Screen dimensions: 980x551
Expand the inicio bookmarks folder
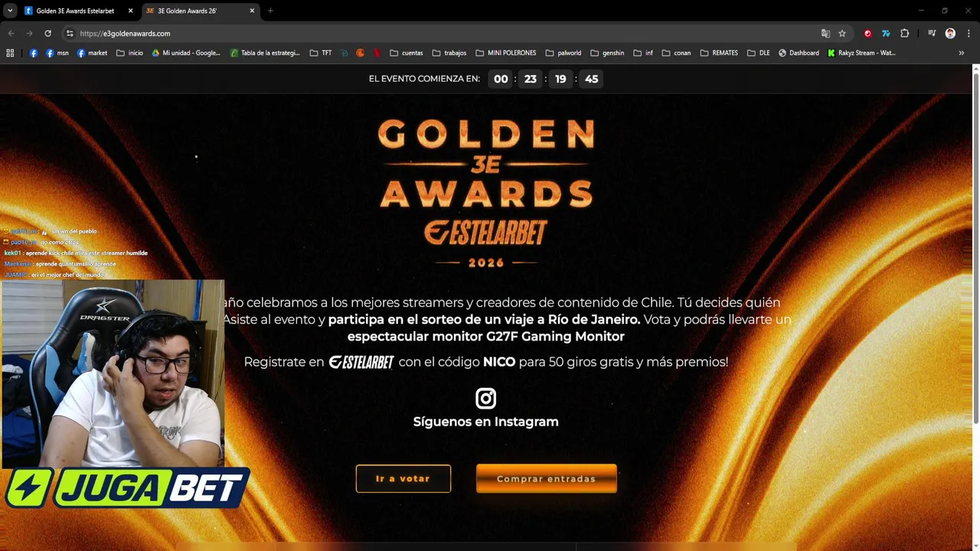pos(129,53)
